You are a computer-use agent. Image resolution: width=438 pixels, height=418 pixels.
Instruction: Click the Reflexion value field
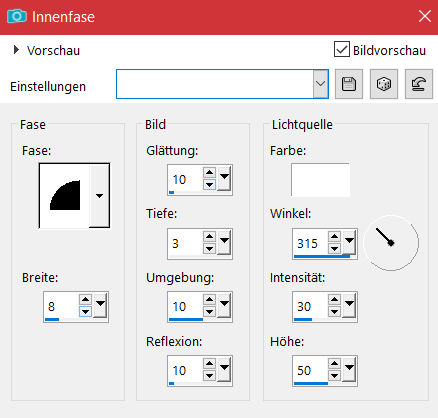click(185, 370)
